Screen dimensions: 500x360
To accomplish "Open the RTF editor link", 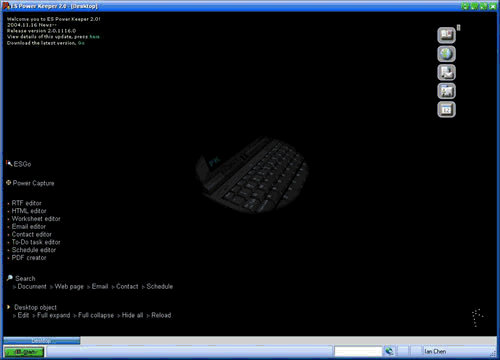I will coord(26,203).
